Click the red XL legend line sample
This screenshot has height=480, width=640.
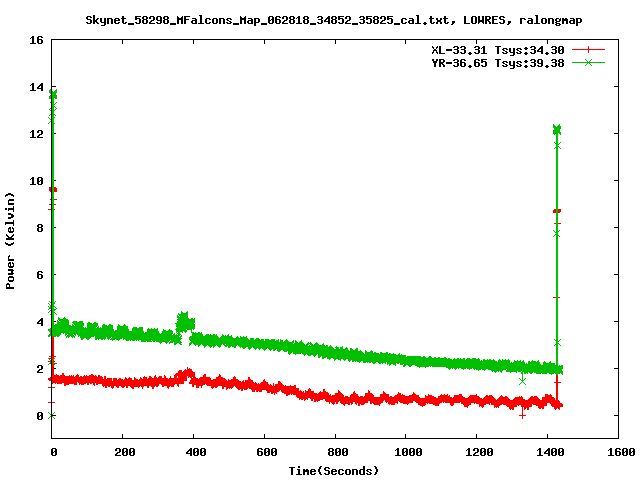point(588,50)
